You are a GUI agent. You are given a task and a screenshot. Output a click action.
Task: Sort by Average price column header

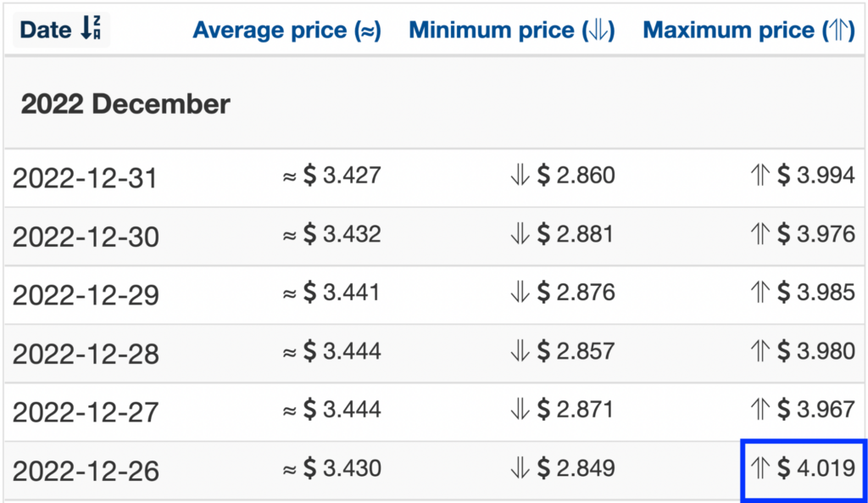coord(287,30)
